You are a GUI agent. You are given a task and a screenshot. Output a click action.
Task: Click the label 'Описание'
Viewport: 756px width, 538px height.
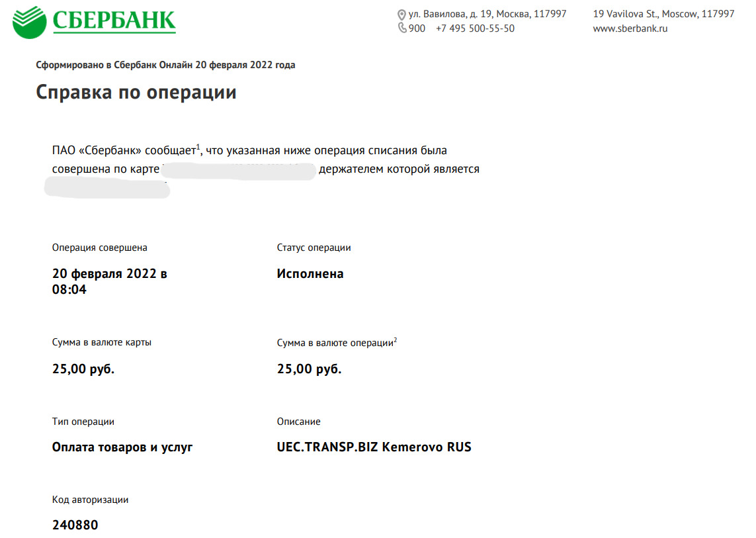pyautogui.click(x=298, y=422)
